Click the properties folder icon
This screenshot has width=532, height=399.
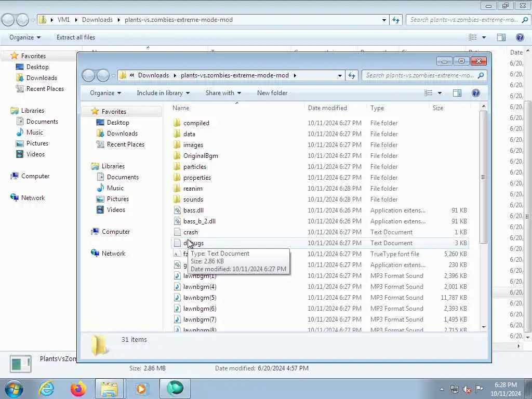[177, 177]
